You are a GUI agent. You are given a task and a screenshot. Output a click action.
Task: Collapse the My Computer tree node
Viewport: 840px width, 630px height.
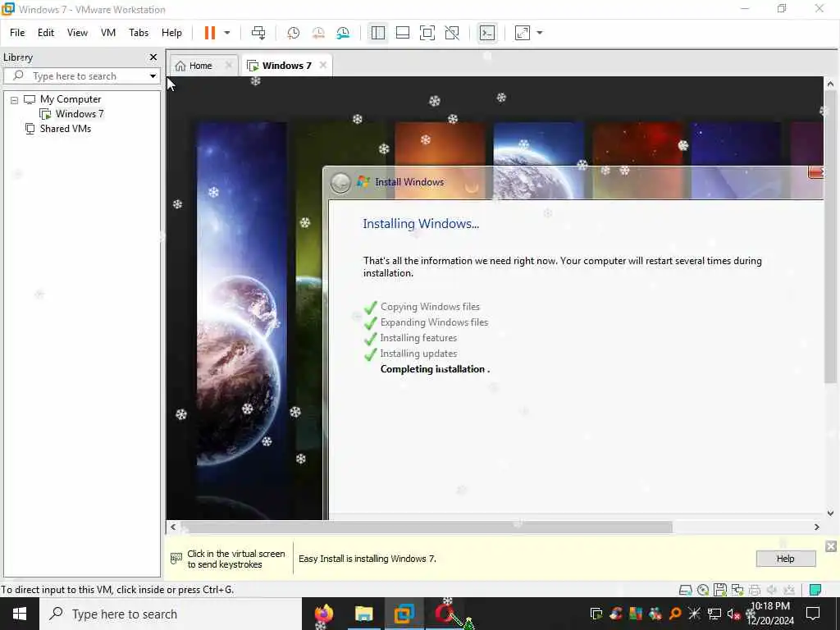tap(15, 99)
